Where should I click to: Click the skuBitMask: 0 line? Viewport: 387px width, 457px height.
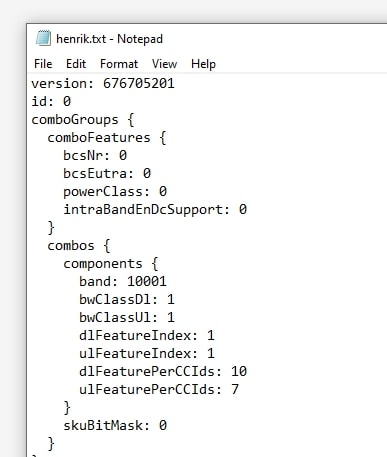(x=115, y=425)
